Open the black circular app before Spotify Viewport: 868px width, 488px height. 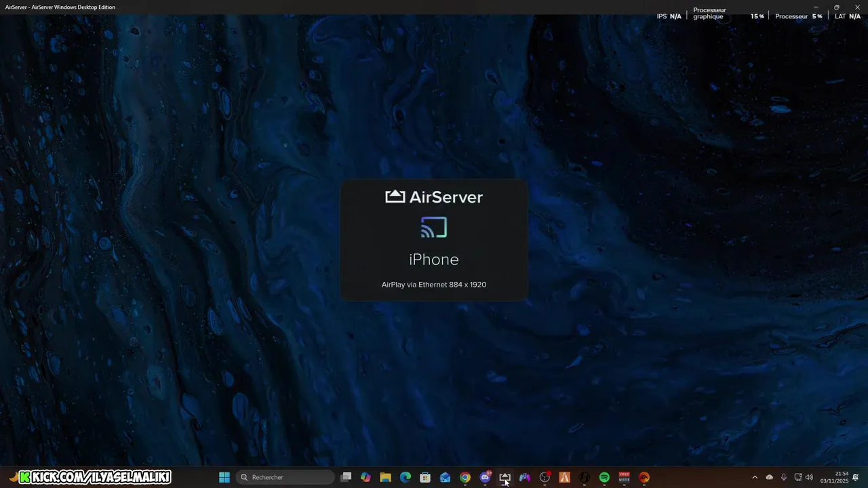tap(585, 477)
